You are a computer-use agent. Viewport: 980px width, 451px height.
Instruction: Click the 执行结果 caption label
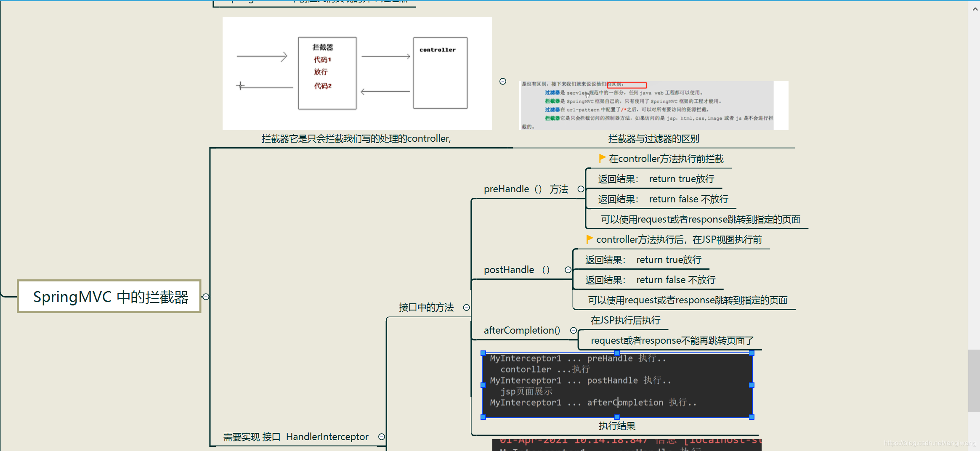click(x=617, y=426)
